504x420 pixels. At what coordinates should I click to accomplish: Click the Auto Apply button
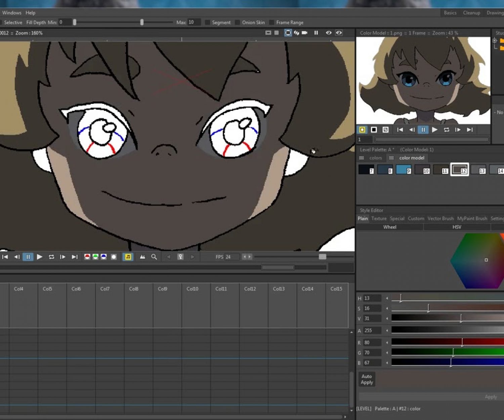pyautogui.click(x=367, y=379)
